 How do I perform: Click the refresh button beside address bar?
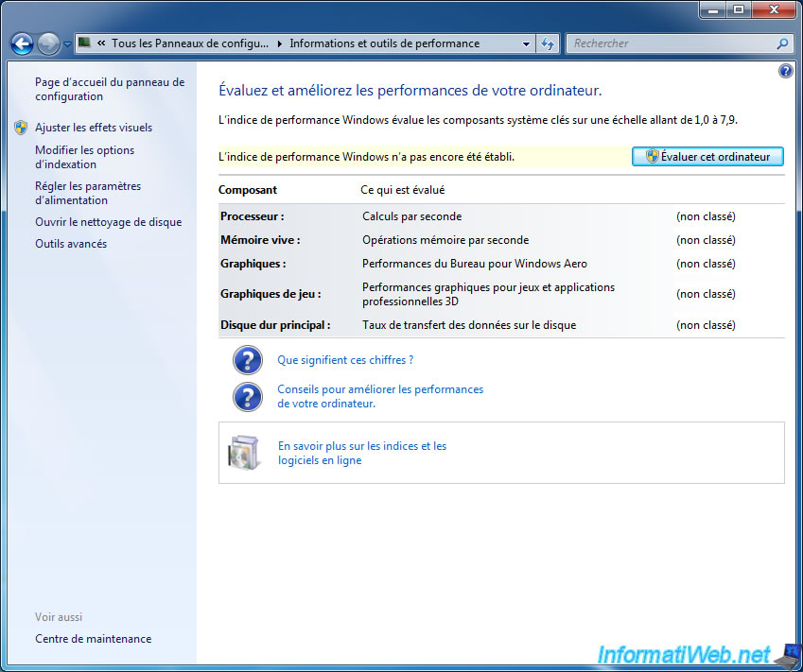point(548,43)
